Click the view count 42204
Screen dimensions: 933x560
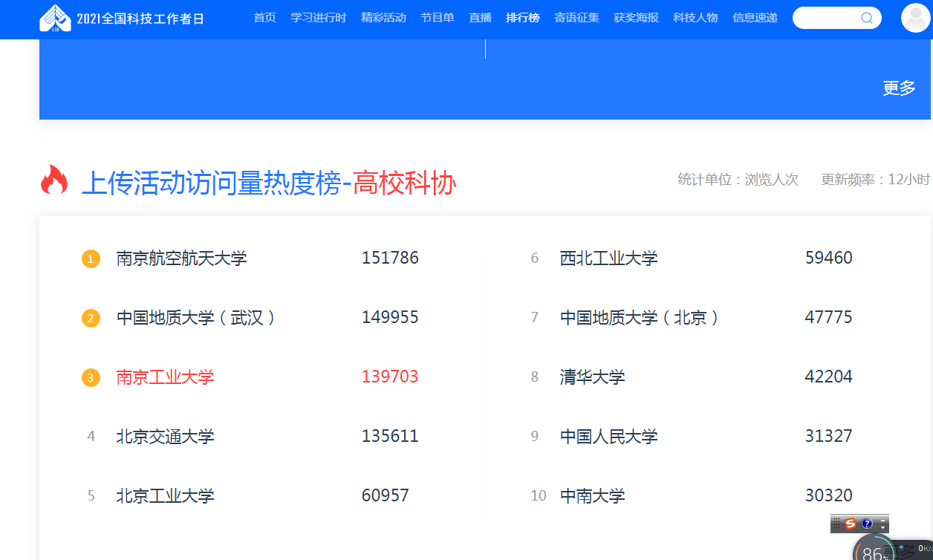tap(829, 377)
